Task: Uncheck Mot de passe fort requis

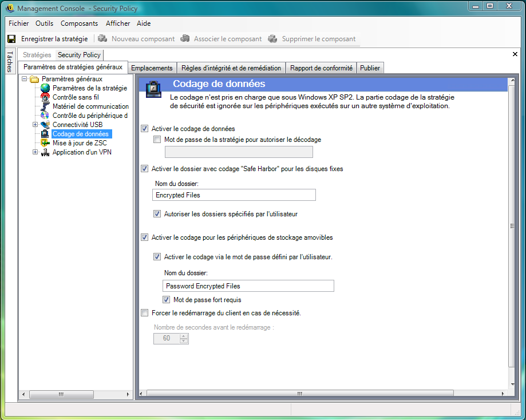Action: (166, 299)
